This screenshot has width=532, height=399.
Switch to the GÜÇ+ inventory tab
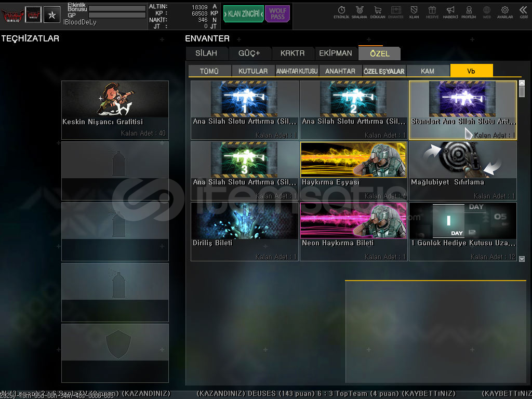tap(249, 54)
